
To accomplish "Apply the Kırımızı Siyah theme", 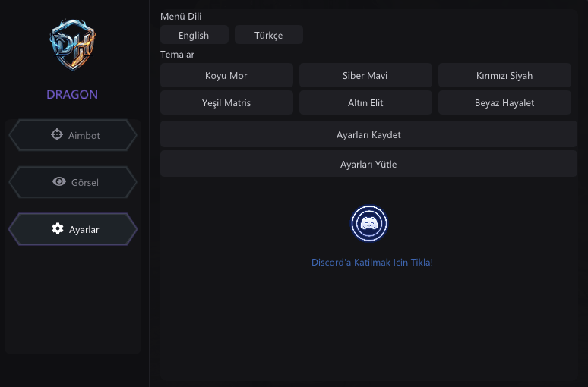I will pos(504,75).
